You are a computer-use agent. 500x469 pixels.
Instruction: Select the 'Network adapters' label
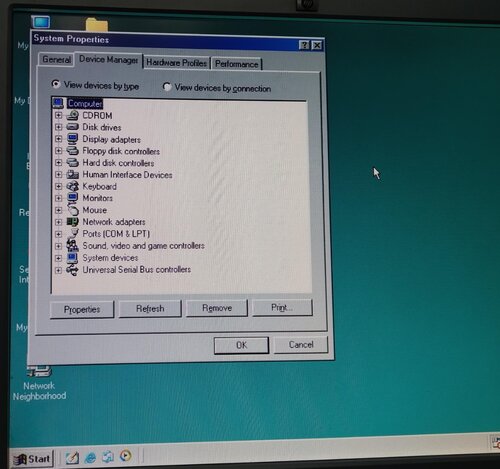click(x=114, y=222)
